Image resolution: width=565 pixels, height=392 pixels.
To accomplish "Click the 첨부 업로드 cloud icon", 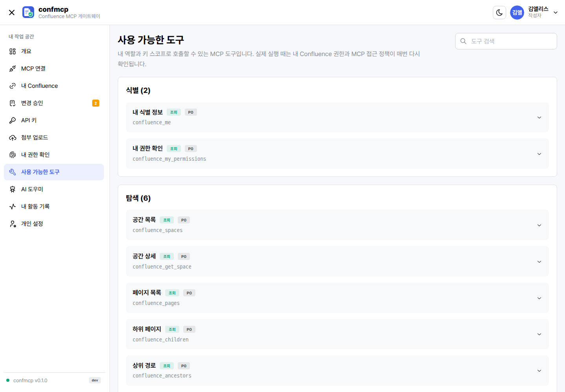I will point(13,138).
